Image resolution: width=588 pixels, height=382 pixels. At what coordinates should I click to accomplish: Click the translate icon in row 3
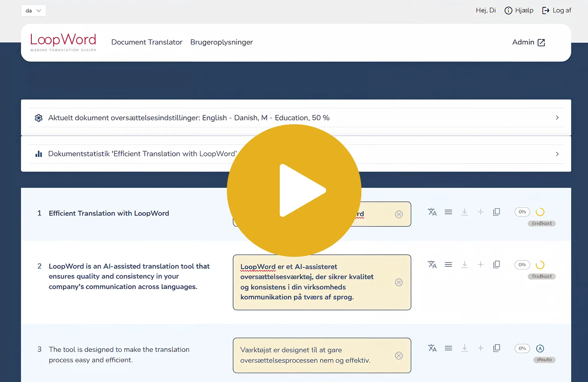coord(432,348)
